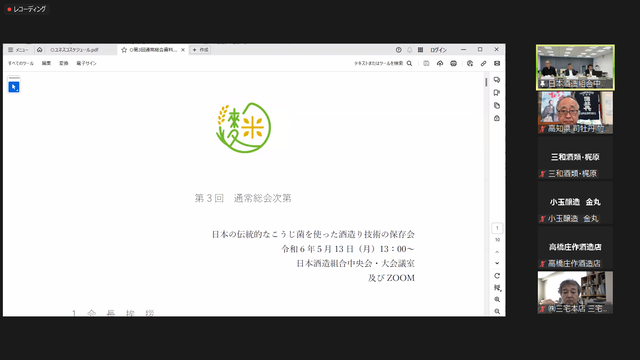The height and width of the screenshot is (360, 640).
Task: Click the cloud upload icon
Action: point(440,63)
